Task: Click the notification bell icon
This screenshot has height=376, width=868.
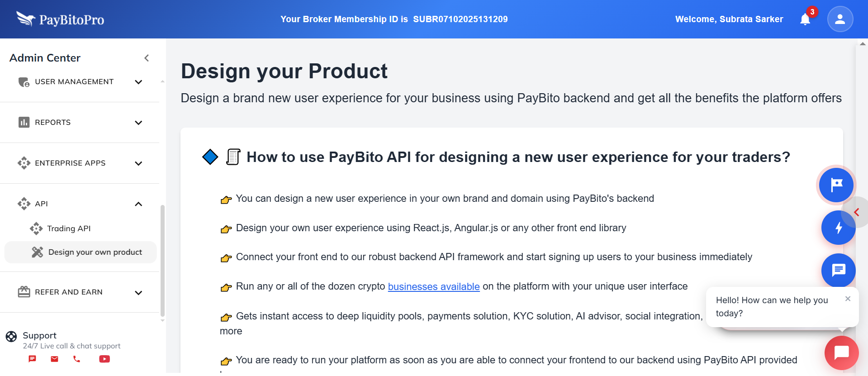Action: [805, 19]
